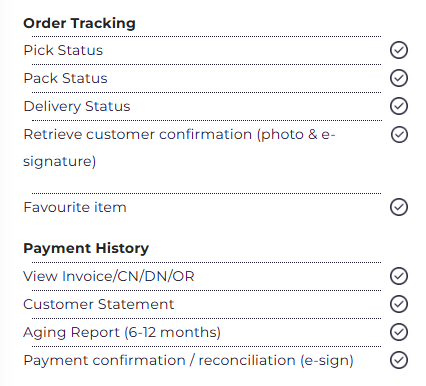Click Payment confirmation / reconciliation (e-sign) text
This screenshot has height=386, width=426.
coord(188,361)
